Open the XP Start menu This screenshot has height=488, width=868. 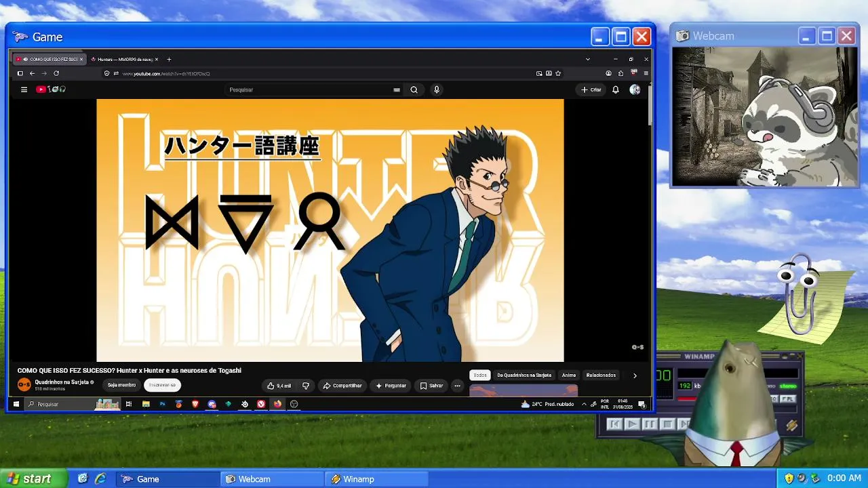pos(33,479)
